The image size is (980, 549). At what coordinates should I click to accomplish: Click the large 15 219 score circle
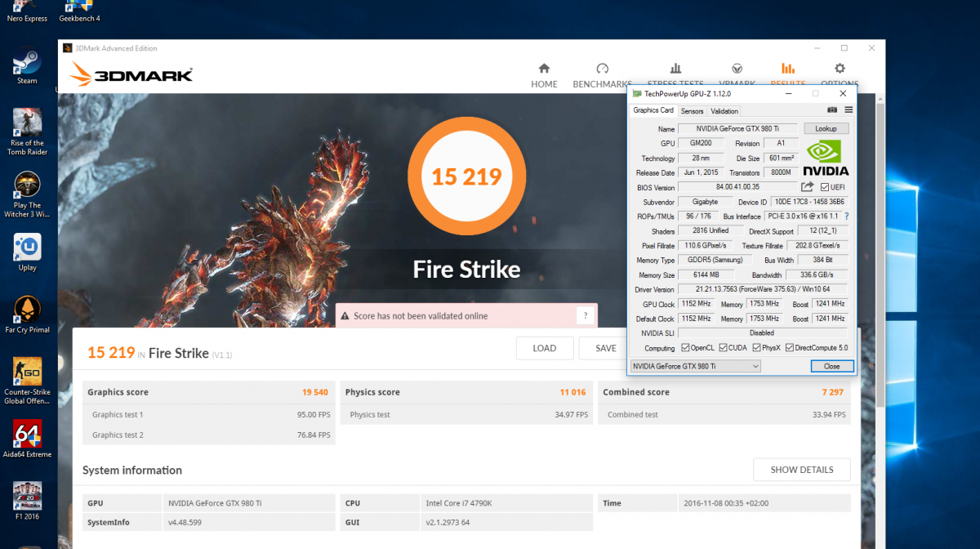[466, 176]
